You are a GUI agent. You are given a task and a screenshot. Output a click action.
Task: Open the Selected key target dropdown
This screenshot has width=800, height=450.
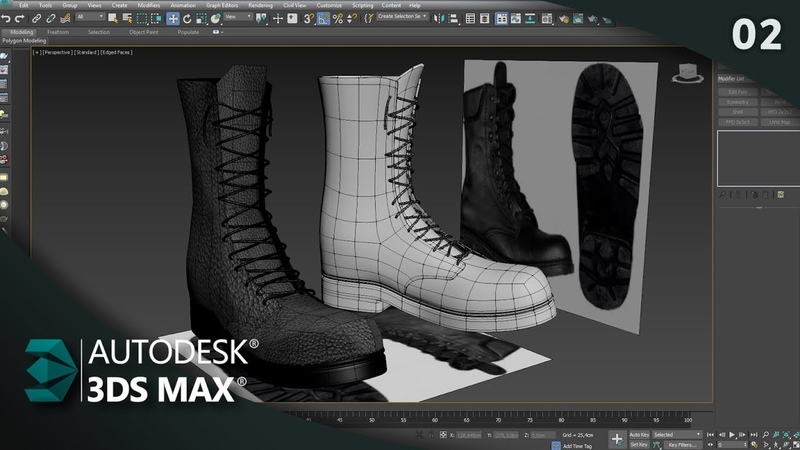tap(677, 435)
